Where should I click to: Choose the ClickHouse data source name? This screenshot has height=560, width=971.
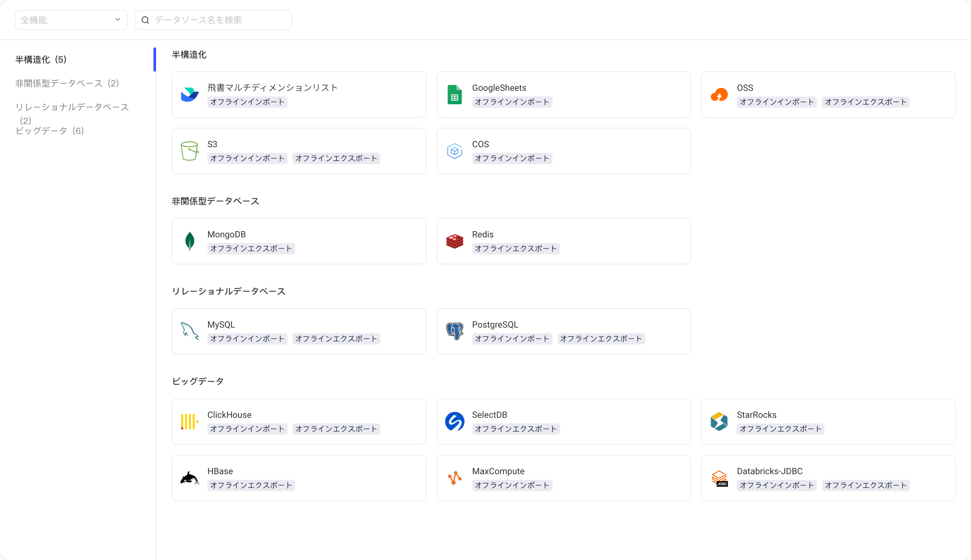pos(229,415)
